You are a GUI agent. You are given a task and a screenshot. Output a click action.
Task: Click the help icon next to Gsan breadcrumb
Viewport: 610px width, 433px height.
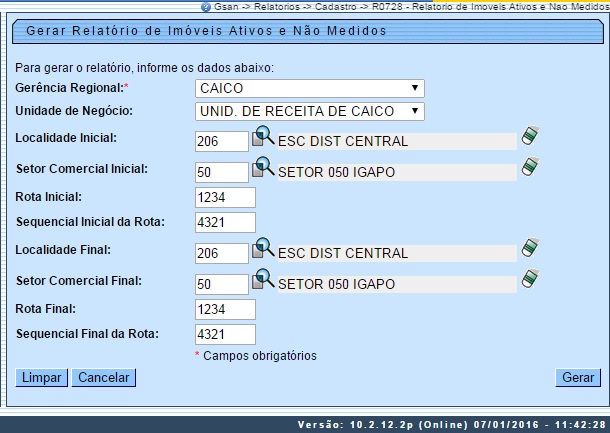(x=205, y=6)
